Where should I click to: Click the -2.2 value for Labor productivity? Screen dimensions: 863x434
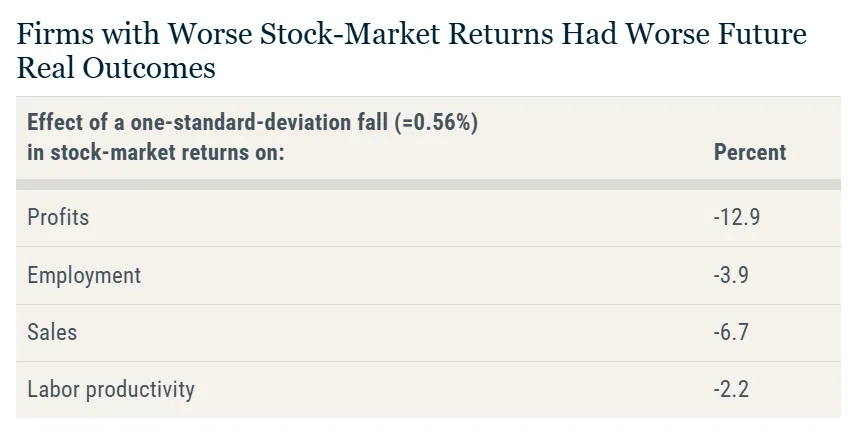[731, 389]
